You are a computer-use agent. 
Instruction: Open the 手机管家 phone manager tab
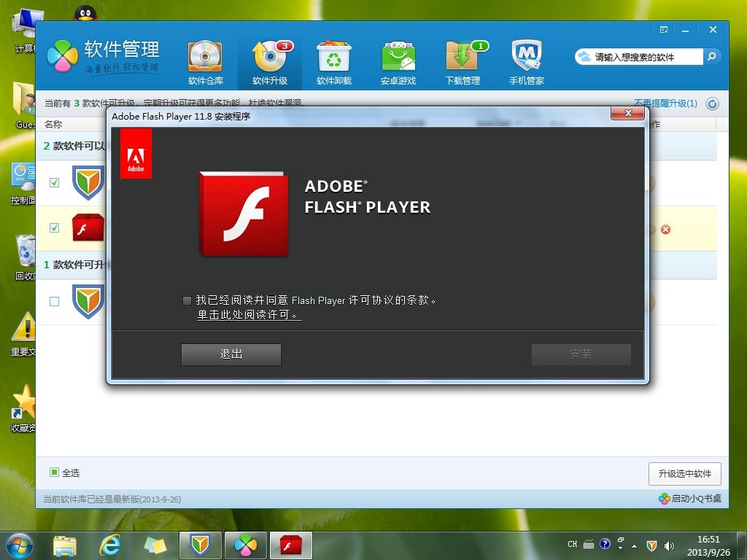tap(527, 63)
